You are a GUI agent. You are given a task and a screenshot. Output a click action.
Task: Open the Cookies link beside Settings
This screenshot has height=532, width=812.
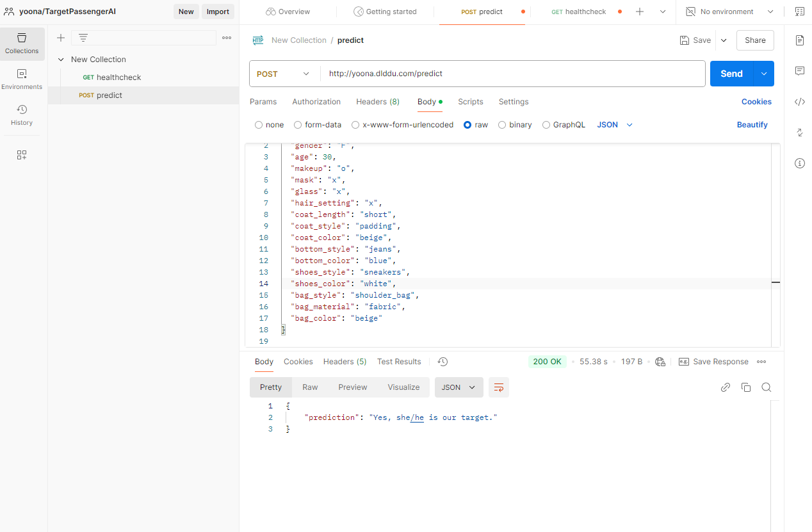(x=756, y=102)
